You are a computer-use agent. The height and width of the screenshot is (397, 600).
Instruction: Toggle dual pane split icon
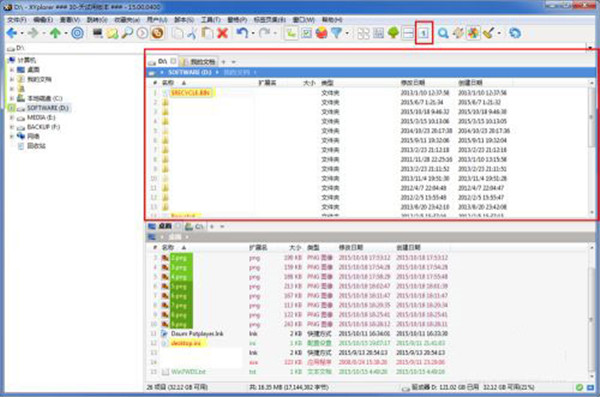(x=409, y=33)
